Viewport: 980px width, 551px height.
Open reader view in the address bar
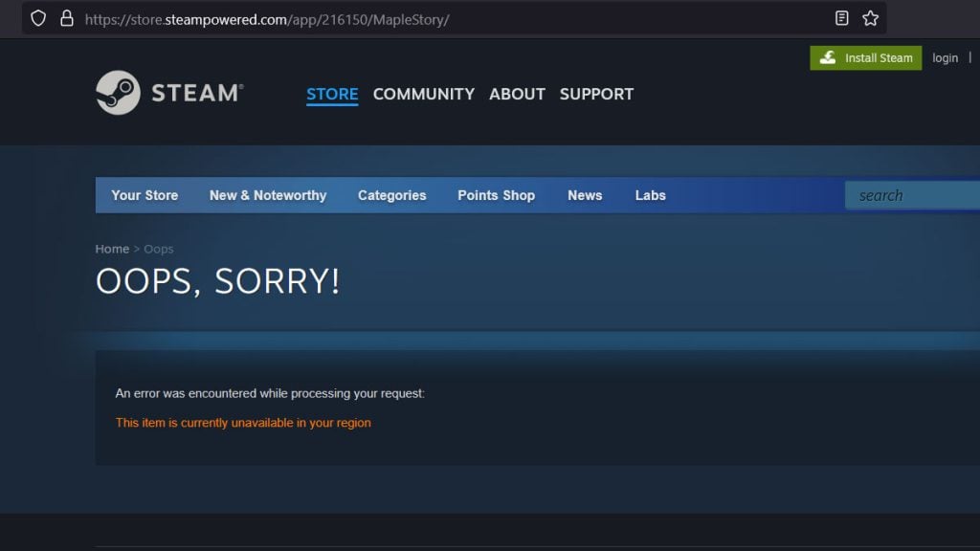pyautogui.click(x=841, y=17)
